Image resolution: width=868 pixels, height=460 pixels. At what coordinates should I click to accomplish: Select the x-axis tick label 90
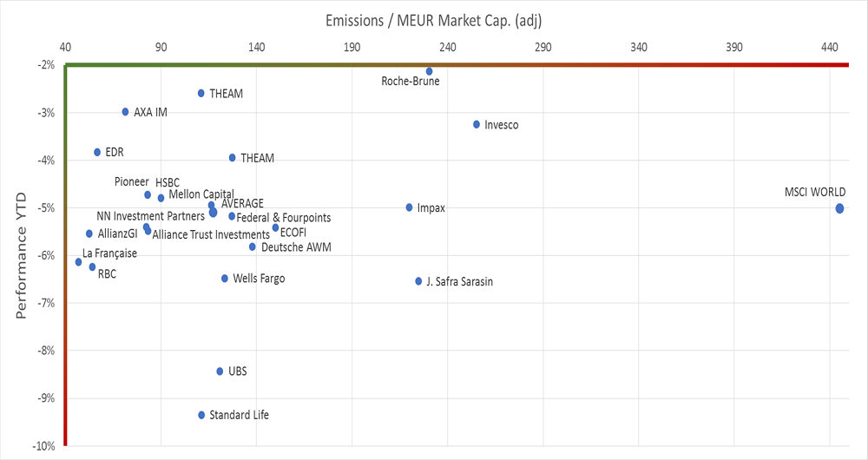(x=161, y=47)
